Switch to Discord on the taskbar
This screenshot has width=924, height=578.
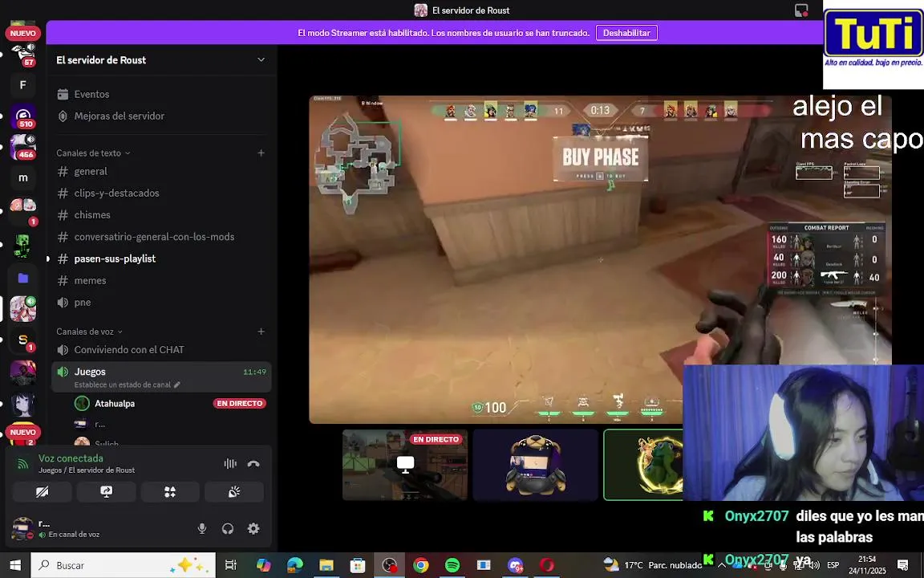(x=516, y=565)
